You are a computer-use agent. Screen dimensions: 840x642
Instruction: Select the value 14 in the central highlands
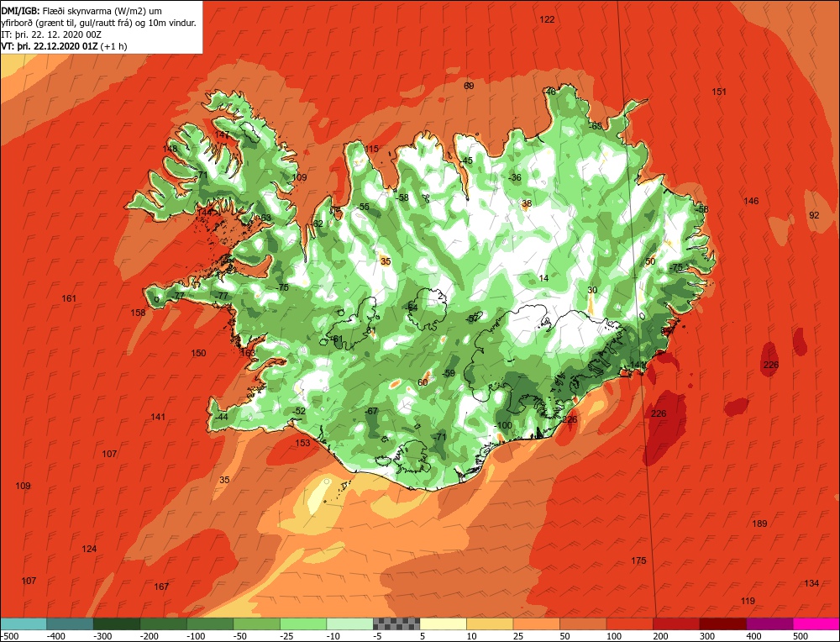click(543, 278)
